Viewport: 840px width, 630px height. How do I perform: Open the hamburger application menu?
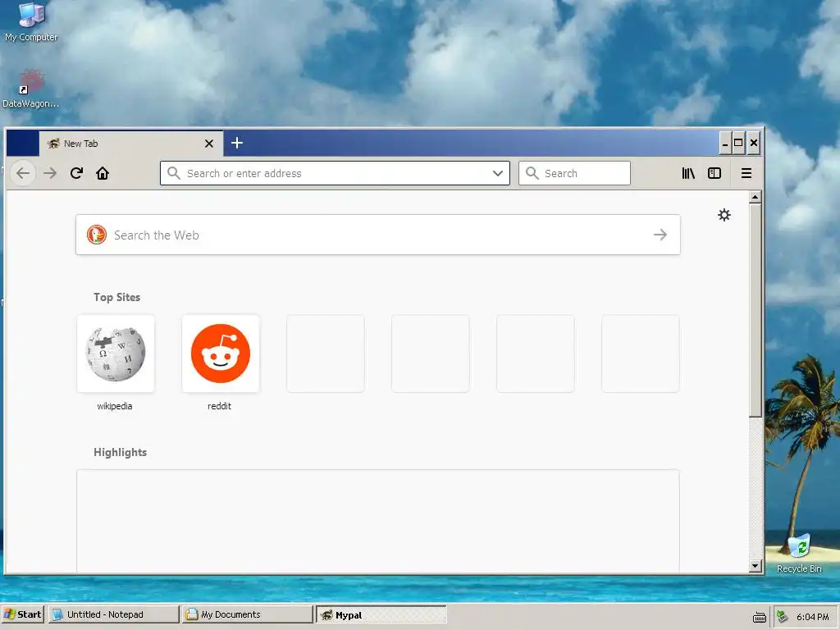(x=746, y=173)
